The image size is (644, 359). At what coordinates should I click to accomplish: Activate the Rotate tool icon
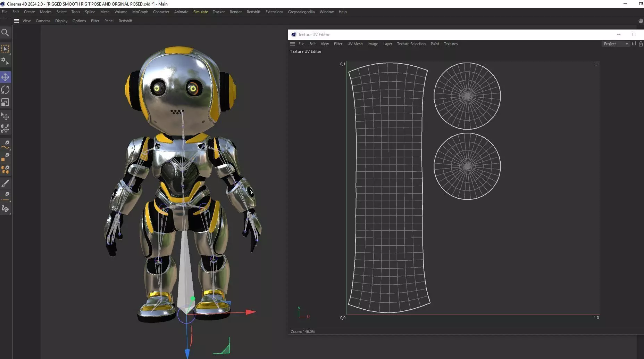(5, 90)
